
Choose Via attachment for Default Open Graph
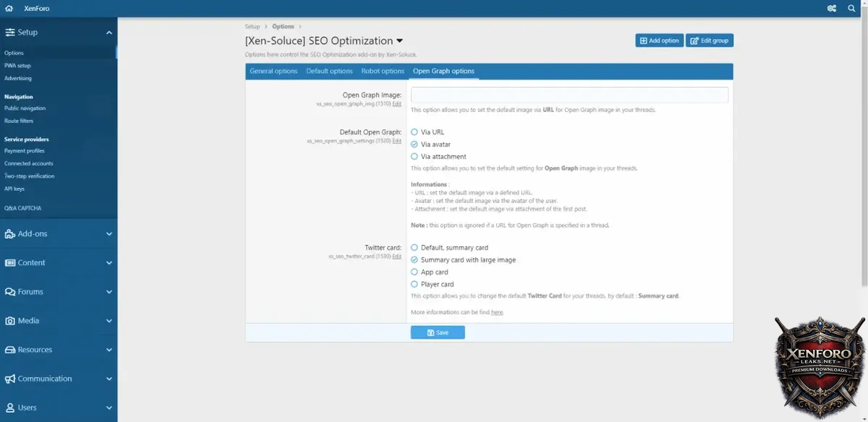tap(414, 157)
